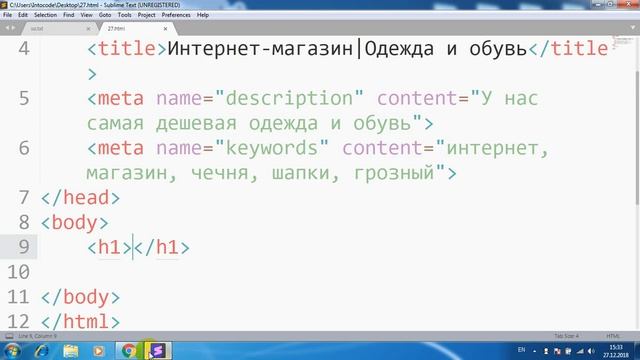The width and height of the screenshot is (640, 360).
Task: Click line number 5 in gutter
Action: 24,99
